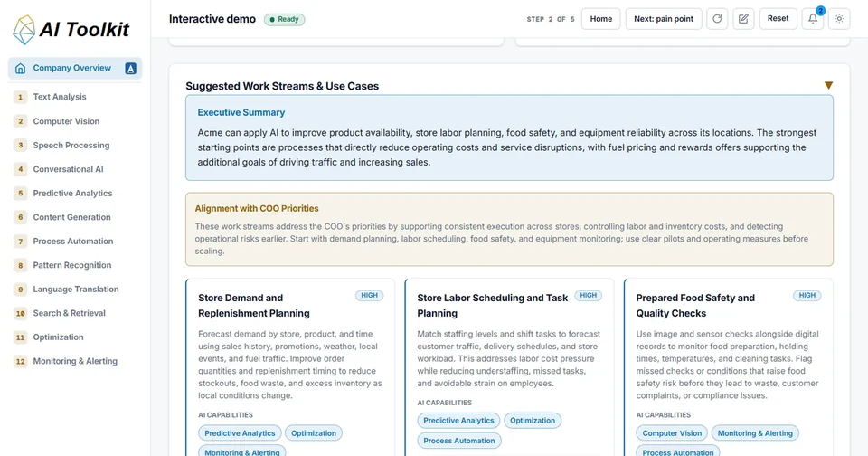
Task: Click the edit pencil icon in the top bar
Action: tap(743, 19)
